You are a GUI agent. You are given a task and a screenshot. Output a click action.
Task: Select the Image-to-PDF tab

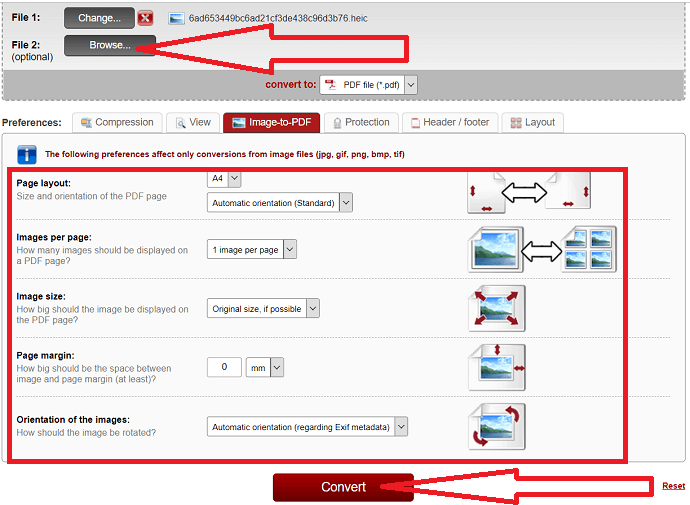tap(272, 122)
